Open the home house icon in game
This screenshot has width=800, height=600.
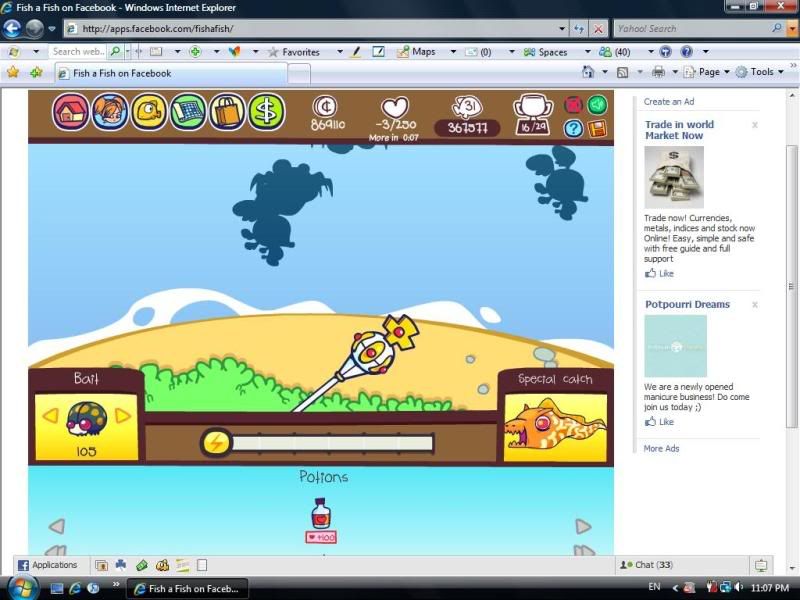pos(71,111)
